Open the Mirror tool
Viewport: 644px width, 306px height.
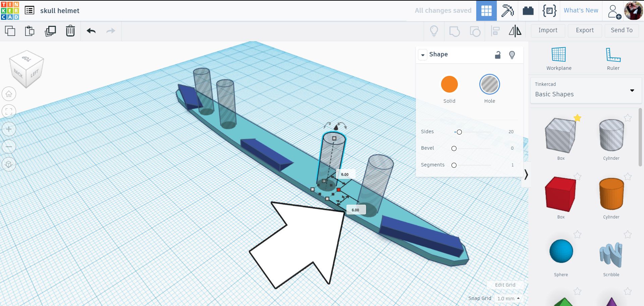(x=515, y=31)
